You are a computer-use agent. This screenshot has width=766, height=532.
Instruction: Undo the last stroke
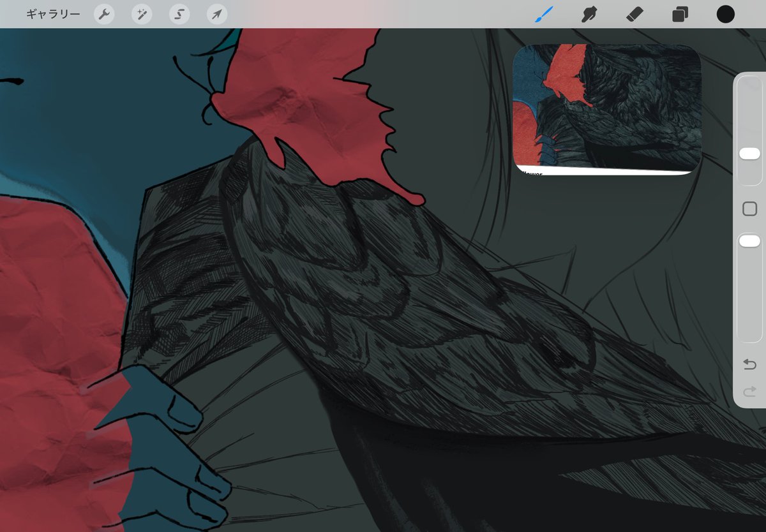750,364
